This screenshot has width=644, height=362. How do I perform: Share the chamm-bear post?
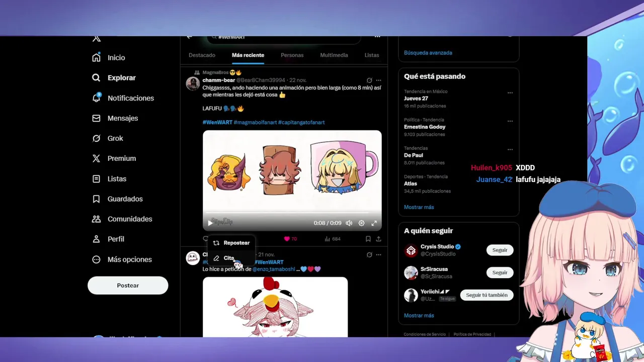coord(378,239)
